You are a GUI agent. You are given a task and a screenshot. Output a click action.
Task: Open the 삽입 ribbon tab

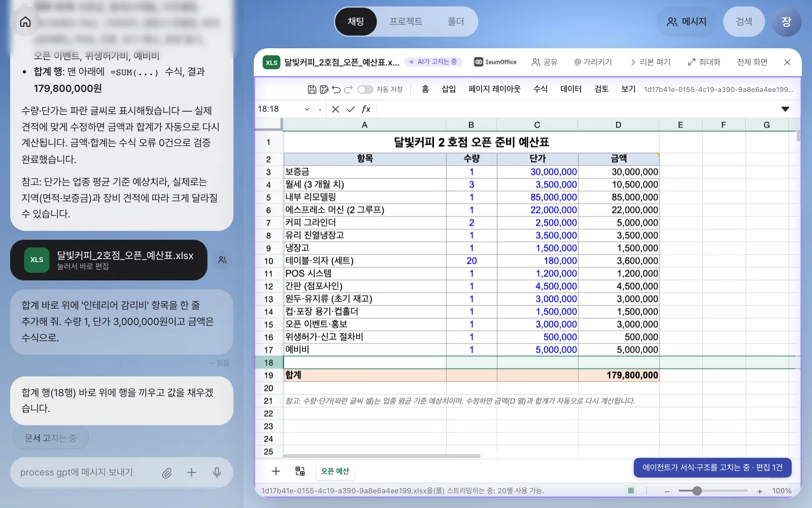(x=449, y=89)
